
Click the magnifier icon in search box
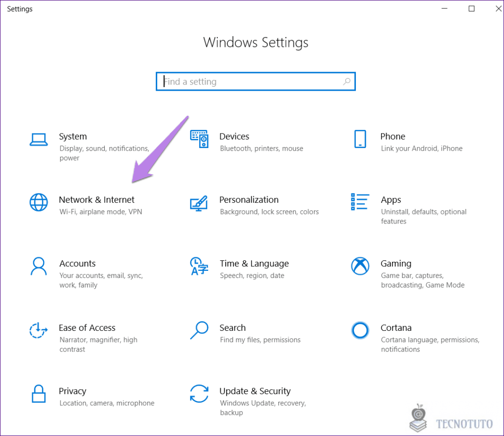347,82
